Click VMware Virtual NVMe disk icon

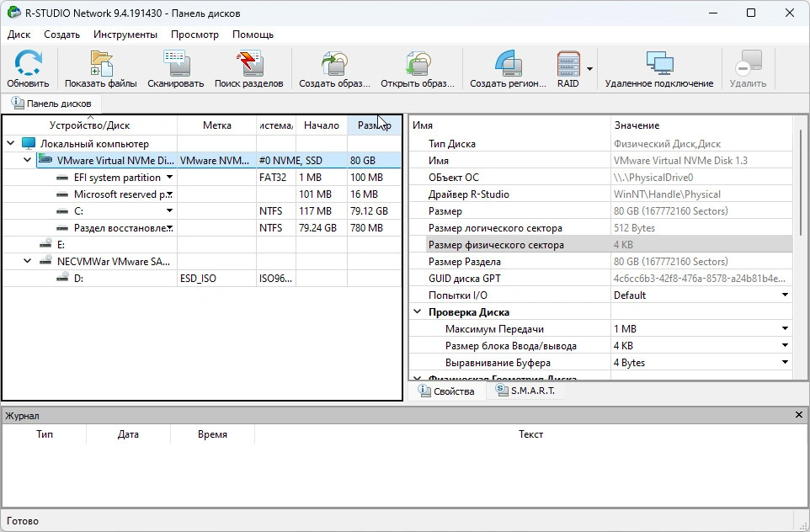coord(45,160)
